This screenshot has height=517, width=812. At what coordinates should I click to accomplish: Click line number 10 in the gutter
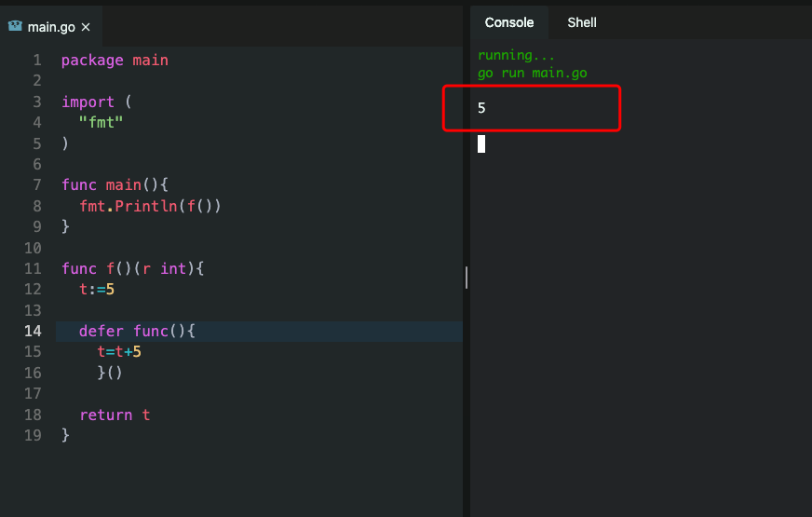33,248
